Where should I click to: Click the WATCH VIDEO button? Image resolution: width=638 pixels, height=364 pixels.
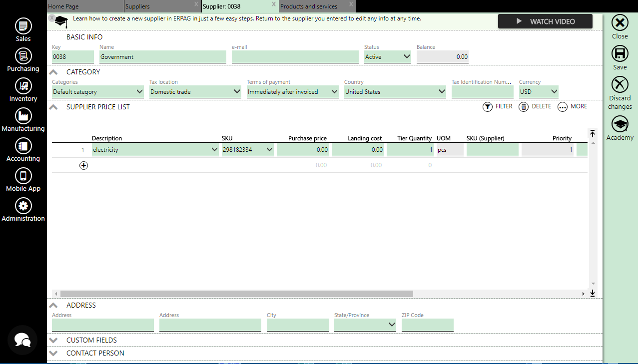pos(545,21)
